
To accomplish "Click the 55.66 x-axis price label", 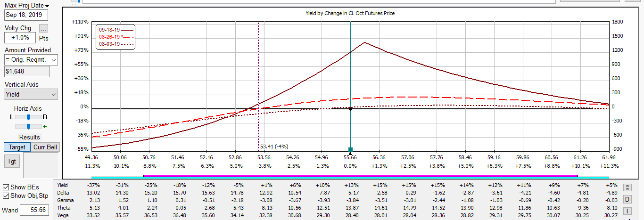I will [350, 157].
